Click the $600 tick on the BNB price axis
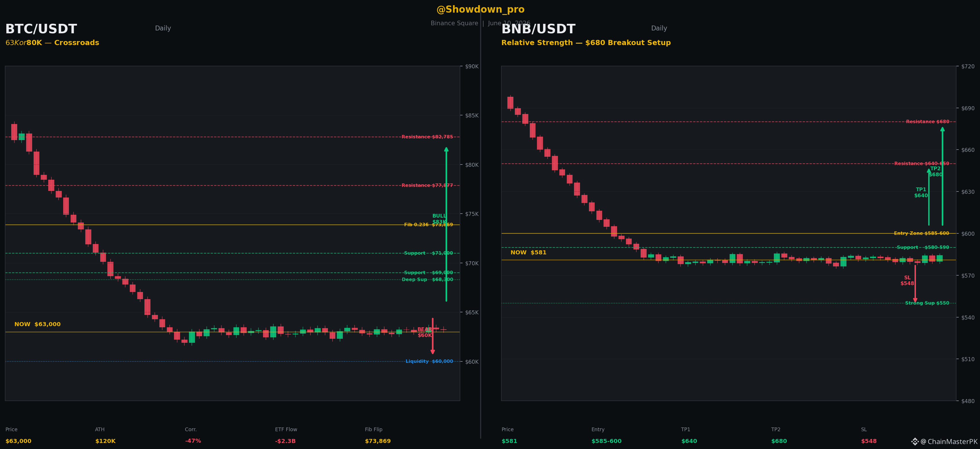The image size is (980, 449). 968,234
